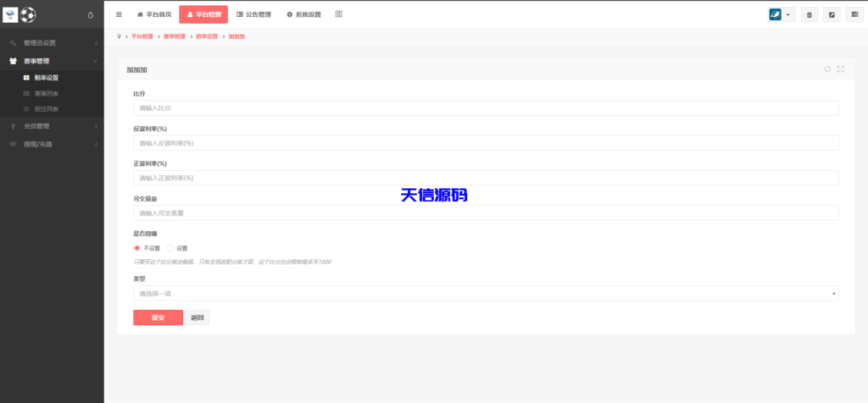This screenshot has width=868, height=403.
Task: Submit the form with 提交 button
Action: point(159,317)
